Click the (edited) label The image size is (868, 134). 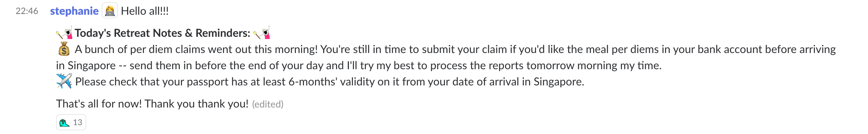267,104
